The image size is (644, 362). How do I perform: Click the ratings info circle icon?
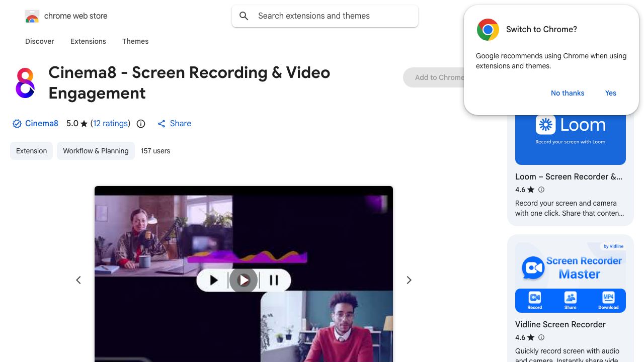click(141, 124)
